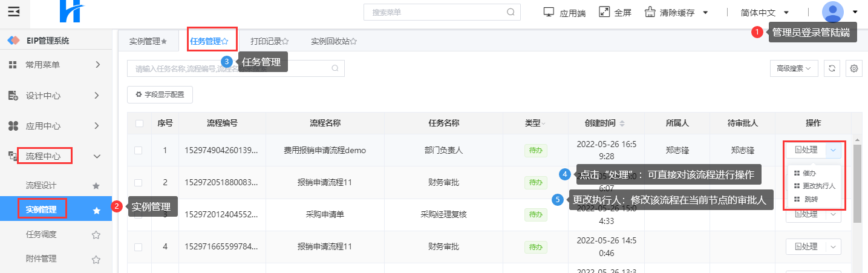Click process number 152974904260139...
The height and width of the screenshot is (273, 868).
pos(221,150)
